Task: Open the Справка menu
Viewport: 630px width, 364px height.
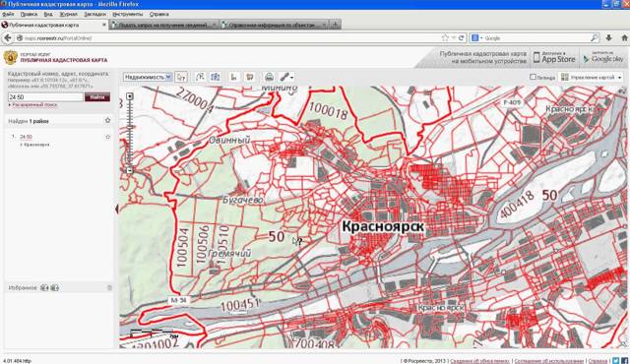Action: tap(159, 14)
